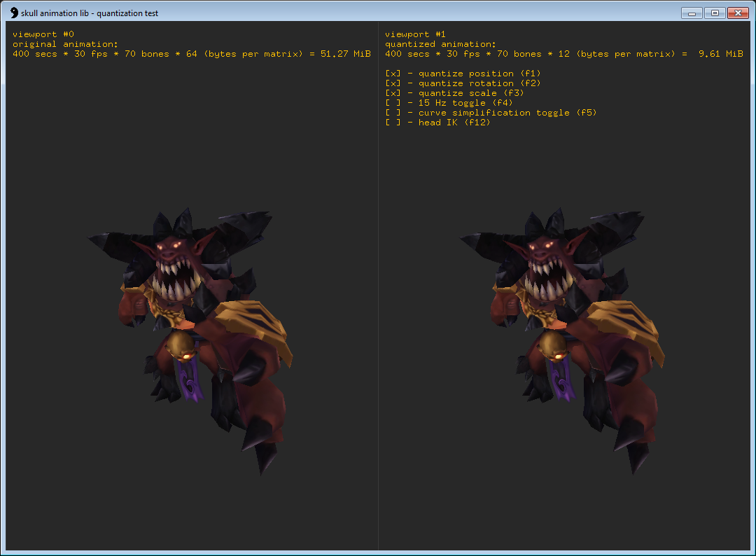
Task: Enable curve simplification toggle (f5) checkbox
Action: tap(393, 113)
